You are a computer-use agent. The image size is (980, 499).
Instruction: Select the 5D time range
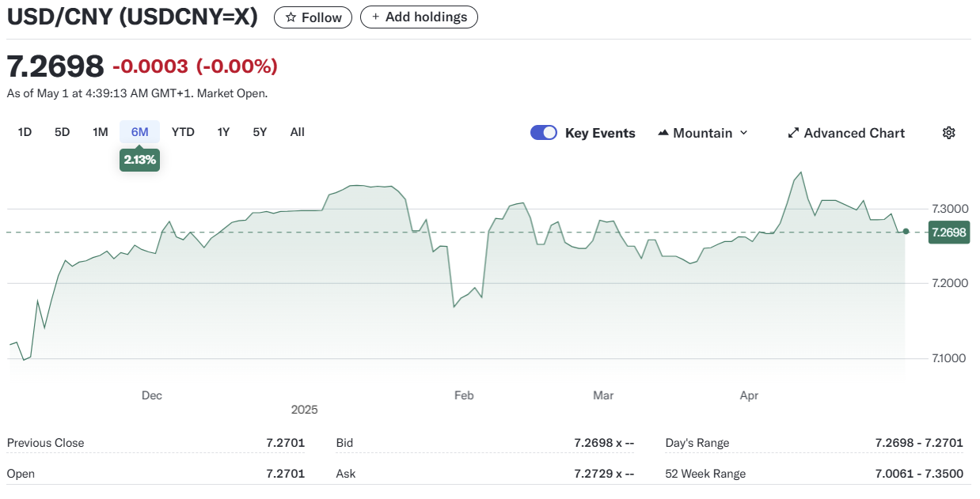[62, 132]
